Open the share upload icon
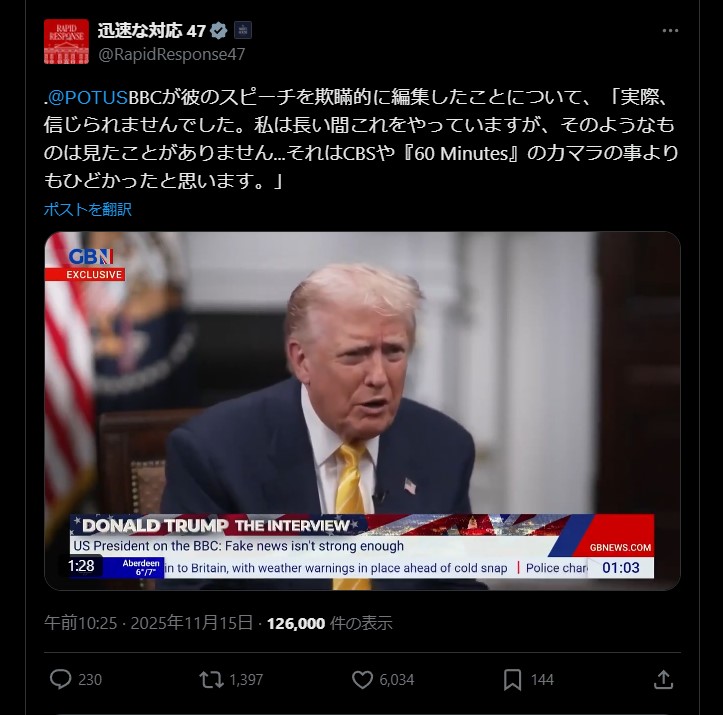This screenshot has height=715, width=723. tap(663, 680)
